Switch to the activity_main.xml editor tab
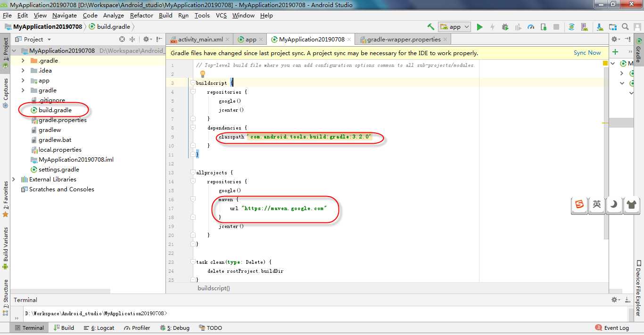 200,40
